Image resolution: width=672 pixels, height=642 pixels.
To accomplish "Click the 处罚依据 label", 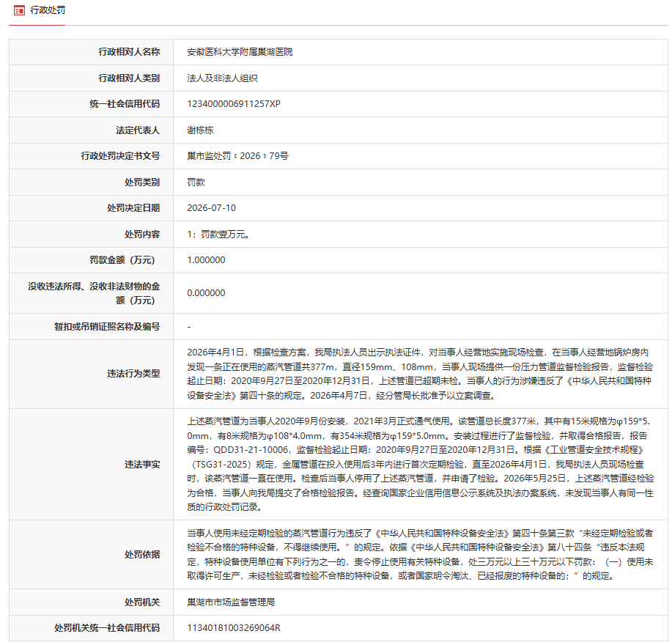I will (x=142, y=555).
